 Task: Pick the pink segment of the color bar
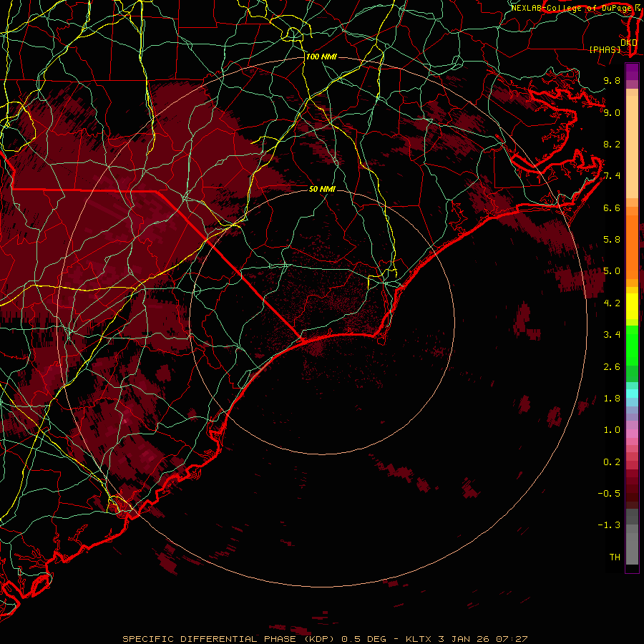pos(632,434)
